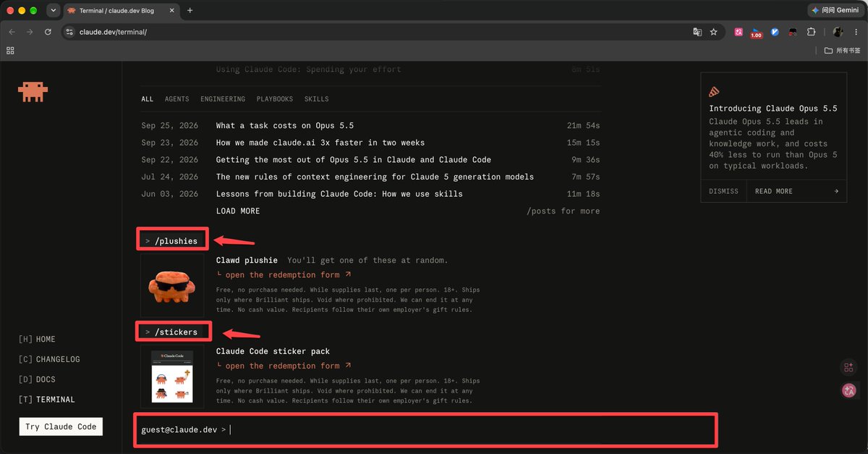Select TERMINAL in the sidebar

click(47, 400)
